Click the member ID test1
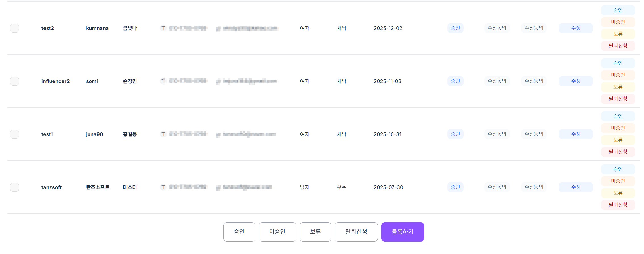644x254 pixels. [x=47, y=134]
